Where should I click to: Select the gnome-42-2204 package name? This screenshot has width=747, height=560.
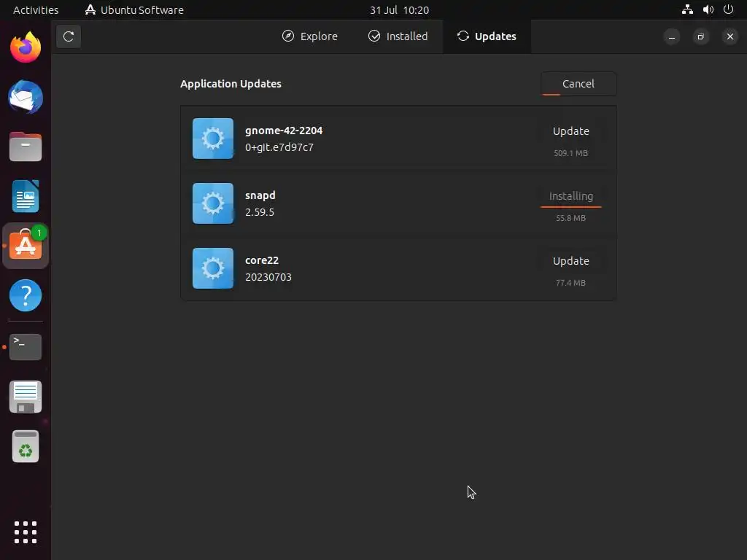coord(284,131)
